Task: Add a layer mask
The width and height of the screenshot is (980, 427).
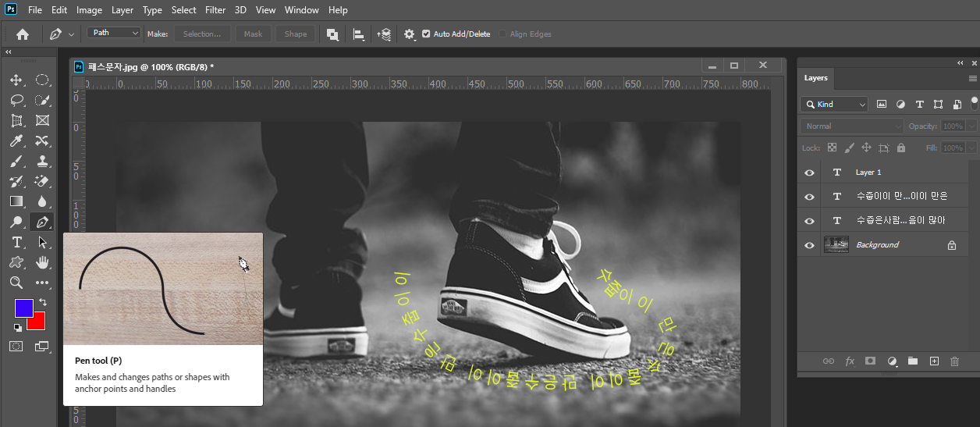Action: 871,361
